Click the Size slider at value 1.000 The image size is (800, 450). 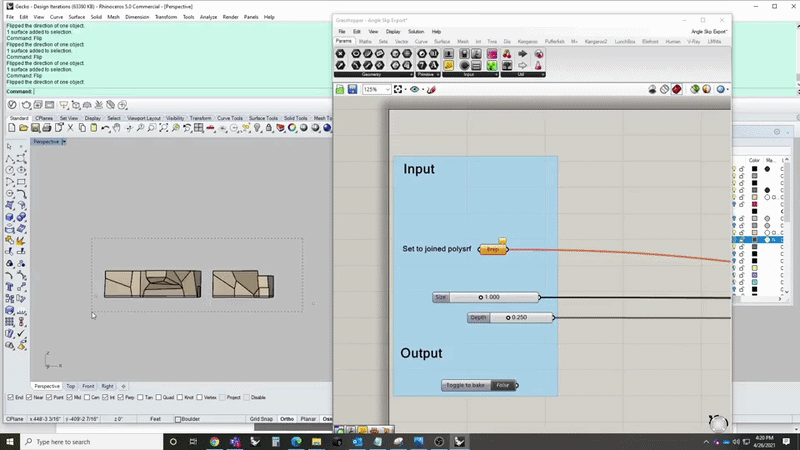(x=486, y=297)
